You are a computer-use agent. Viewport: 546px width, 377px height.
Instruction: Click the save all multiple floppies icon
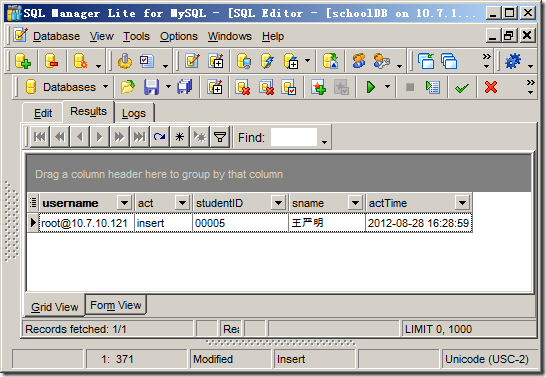pos(185,87)
